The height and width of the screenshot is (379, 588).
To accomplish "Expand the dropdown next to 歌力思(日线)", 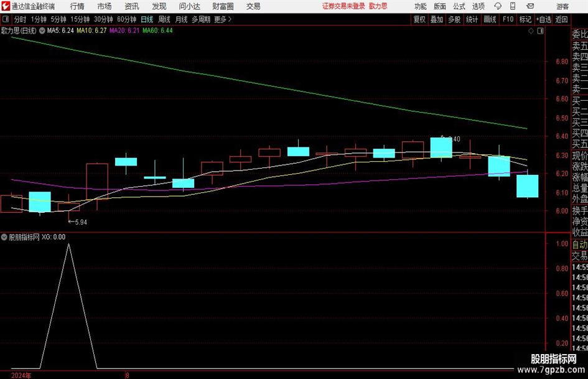I will coord(42,30).
